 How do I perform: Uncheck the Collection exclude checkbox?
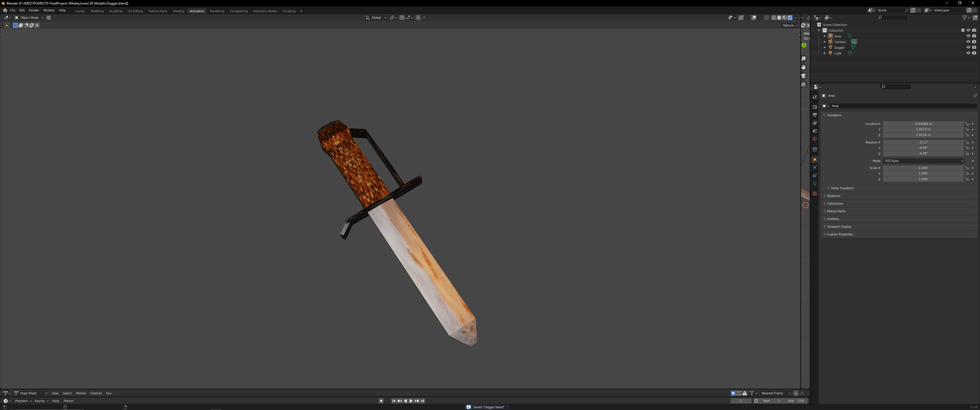point(963,30)
